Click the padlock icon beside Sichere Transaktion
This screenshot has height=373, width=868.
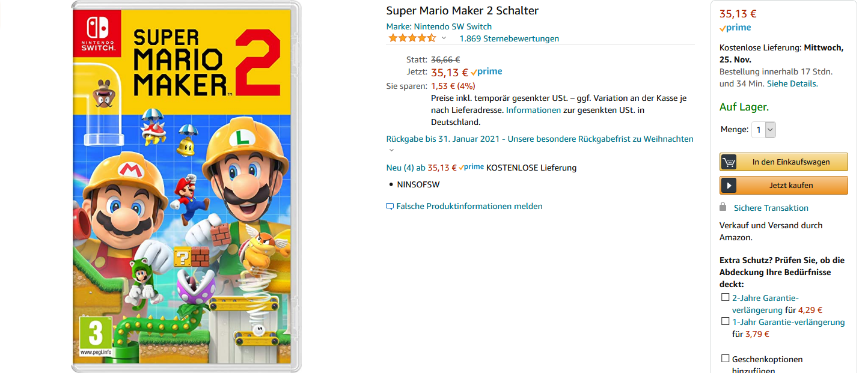723,207
